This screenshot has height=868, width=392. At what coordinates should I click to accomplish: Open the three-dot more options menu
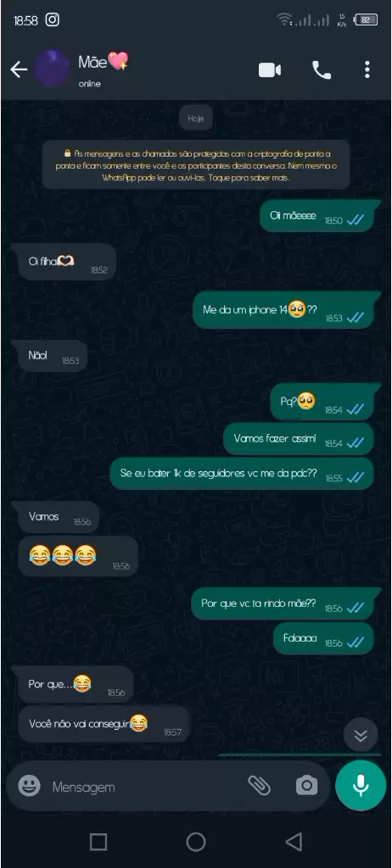point(367,70)
